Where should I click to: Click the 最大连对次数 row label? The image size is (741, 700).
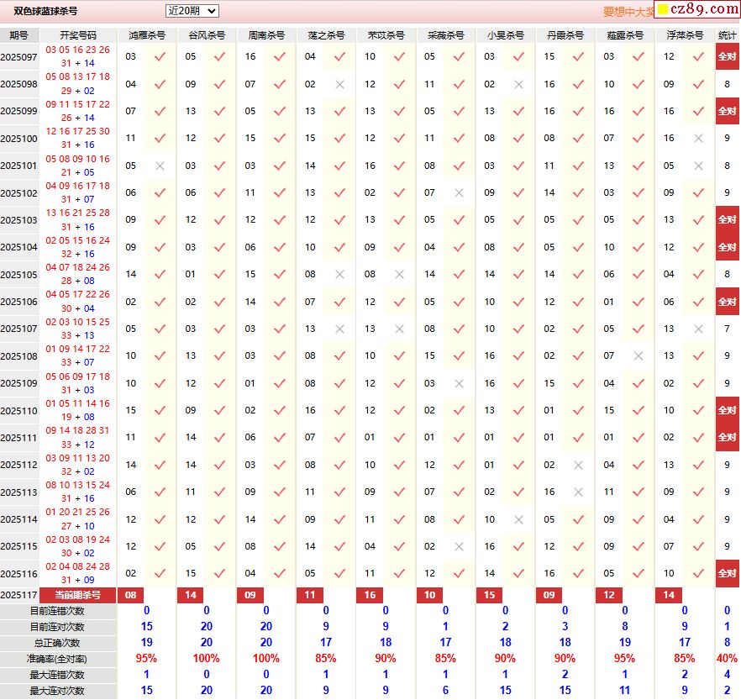[58, 691]
